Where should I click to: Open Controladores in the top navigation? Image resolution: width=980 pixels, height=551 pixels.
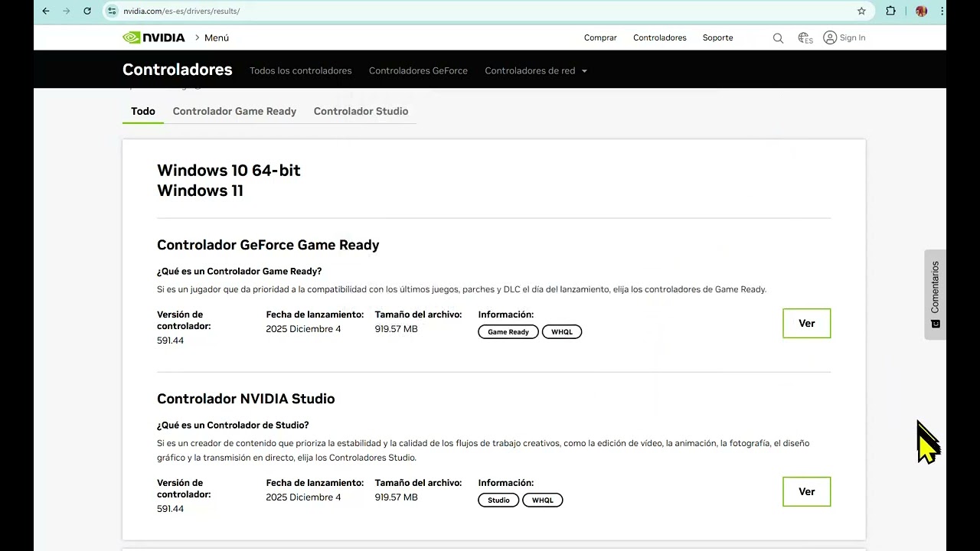660,37
